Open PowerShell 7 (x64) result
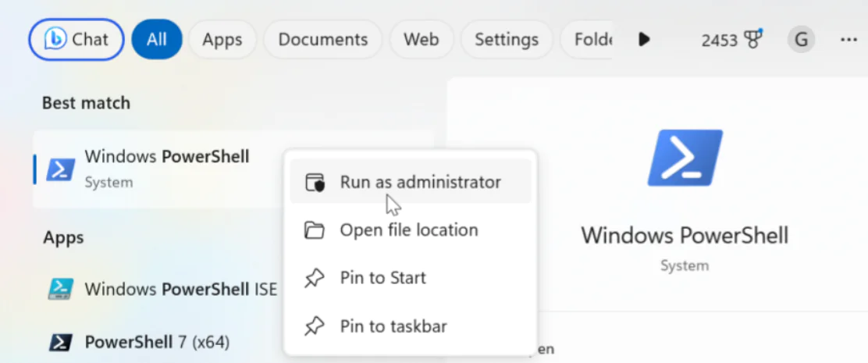This screenshot has height=363, width=868. tap(158, 342)
